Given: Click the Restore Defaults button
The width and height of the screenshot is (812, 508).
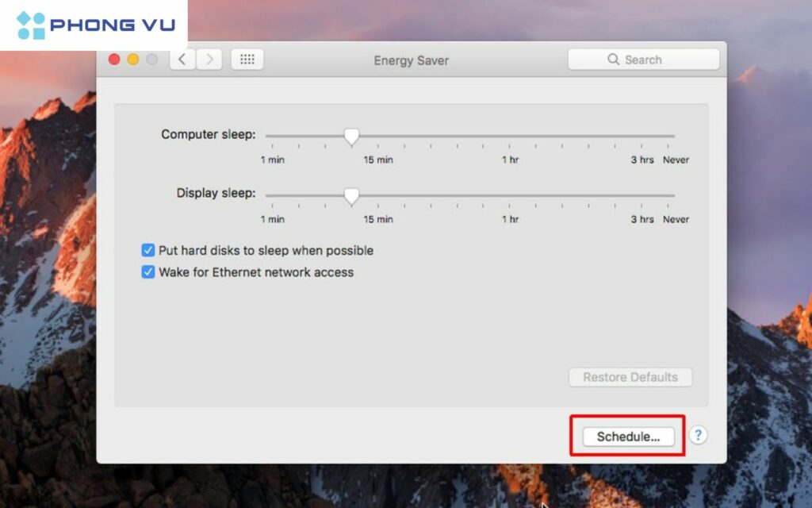Looking at the screenshot, I should point(630,377).
